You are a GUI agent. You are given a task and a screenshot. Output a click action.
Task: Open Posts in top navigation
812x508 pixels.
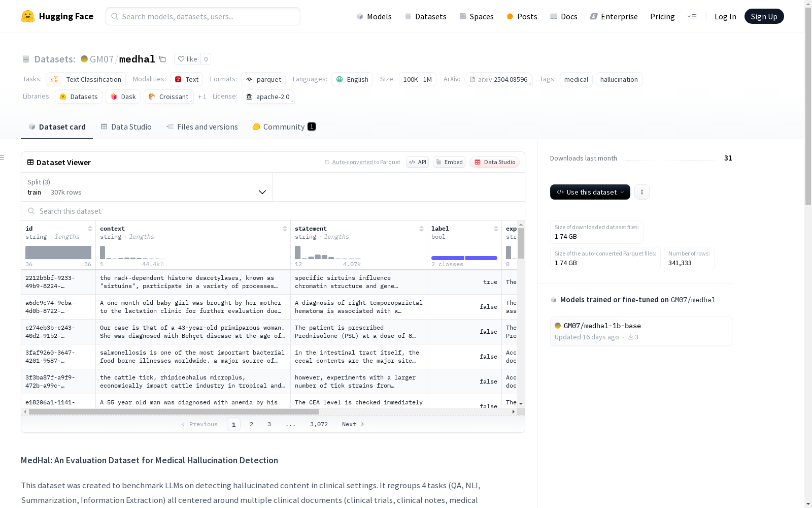pyautogui.click(x=522, y=16)
